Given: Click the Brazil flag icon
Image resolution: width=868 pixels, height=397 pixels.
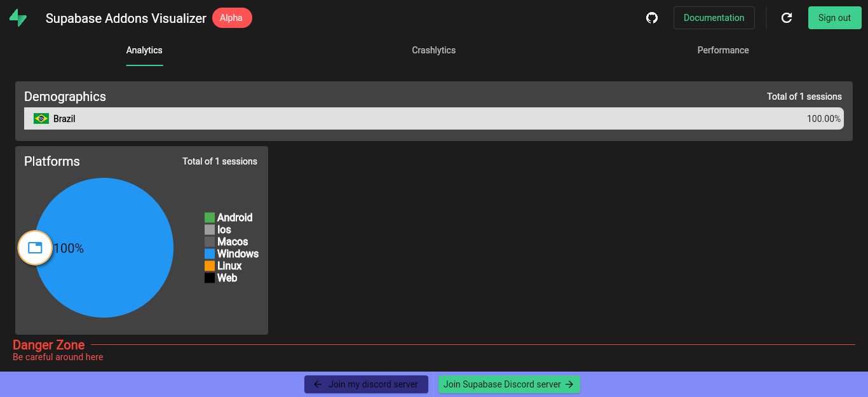Looking at the screenshot, I should [41, 119].
